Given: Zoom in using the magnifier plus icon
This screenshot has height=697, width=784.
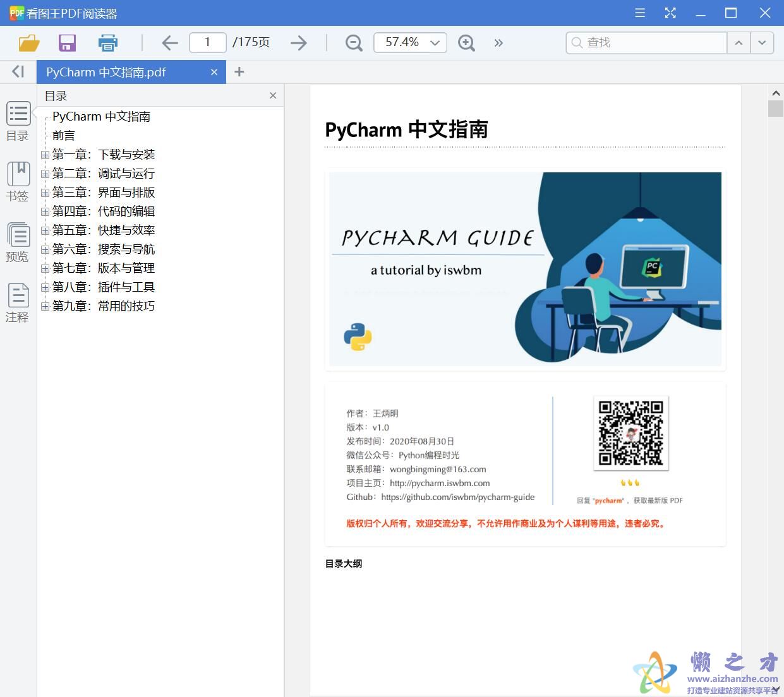Looking at the screenshot, I should point(466,42).
